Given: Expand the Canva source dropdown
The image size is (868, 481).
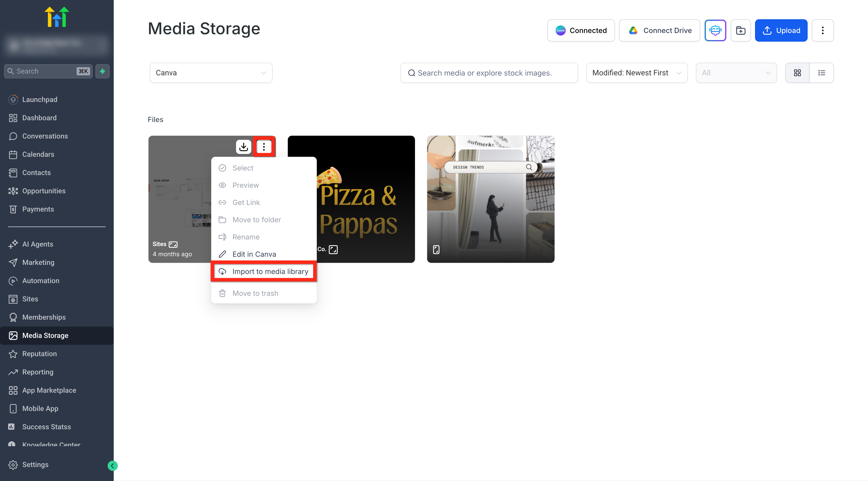Looking at the screenshot, I should (x=211, y=73).
